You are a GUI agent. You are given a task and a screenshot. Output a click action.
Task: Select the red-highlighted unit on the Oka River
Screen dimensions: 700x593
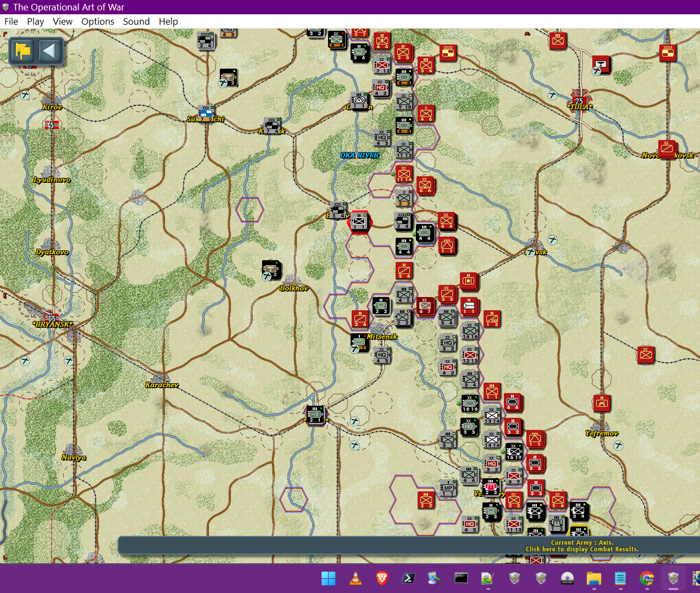[x=359, y=221]
